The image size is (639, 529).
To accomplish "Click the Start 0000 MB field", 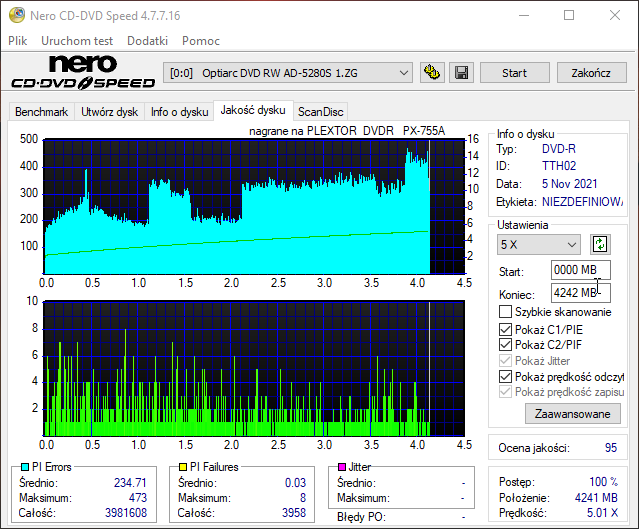I will [x=581, y=270].
